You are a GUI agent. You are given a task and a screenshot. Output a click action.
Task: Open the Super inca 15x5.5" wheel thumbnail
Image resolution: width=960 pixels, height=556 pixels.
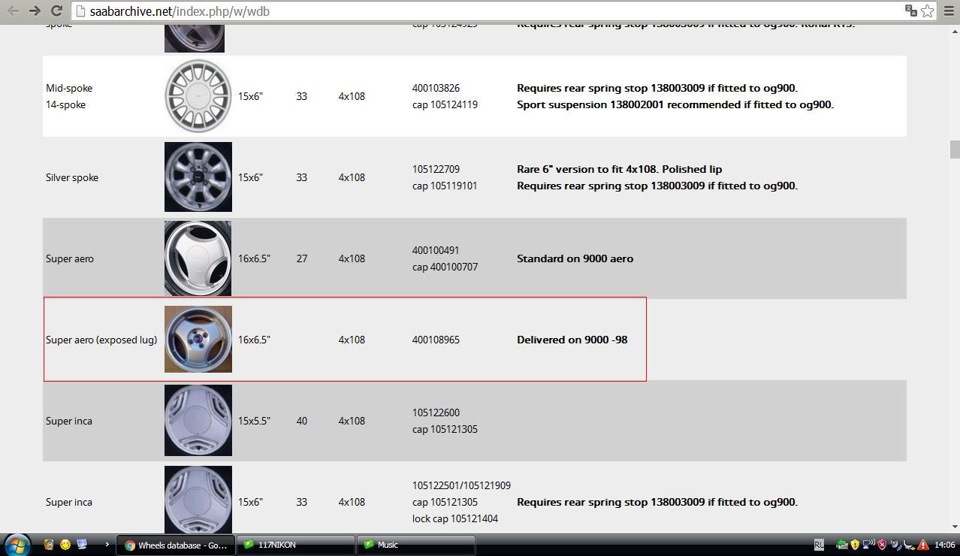coord(198,420)
